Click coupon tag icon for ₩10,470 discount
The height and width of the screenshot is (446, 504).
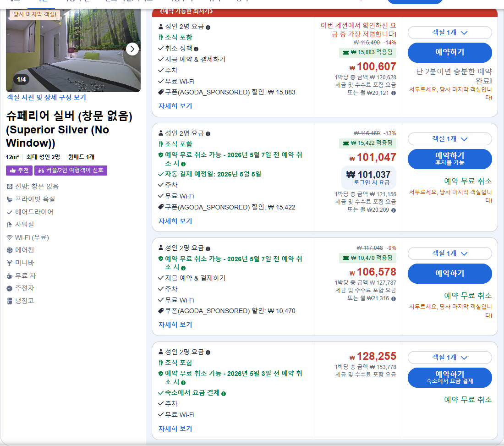161,311
